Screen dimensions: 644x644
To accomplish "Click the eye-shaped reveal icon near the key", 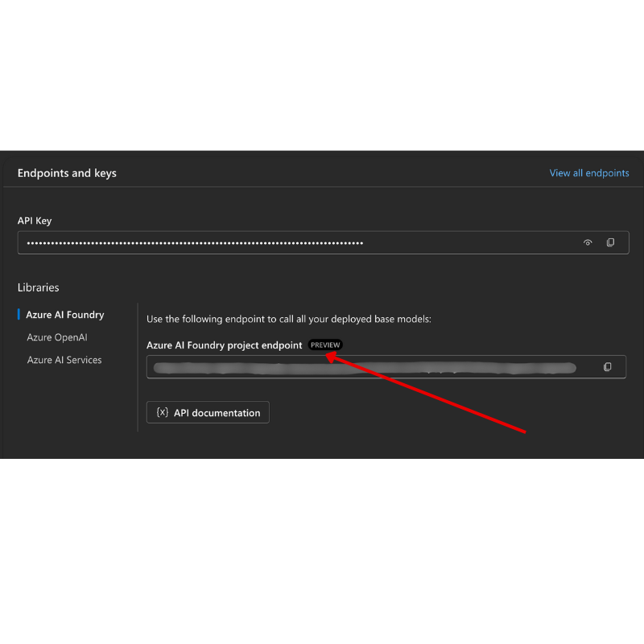I will pyautogui.click(x=588, y=242).
